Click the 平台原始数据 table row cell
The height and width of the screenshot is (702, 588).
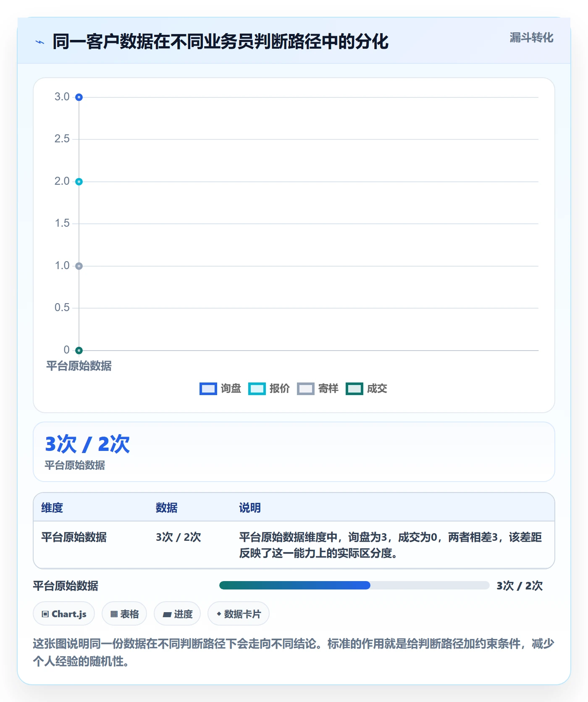[x=74, y=537]
